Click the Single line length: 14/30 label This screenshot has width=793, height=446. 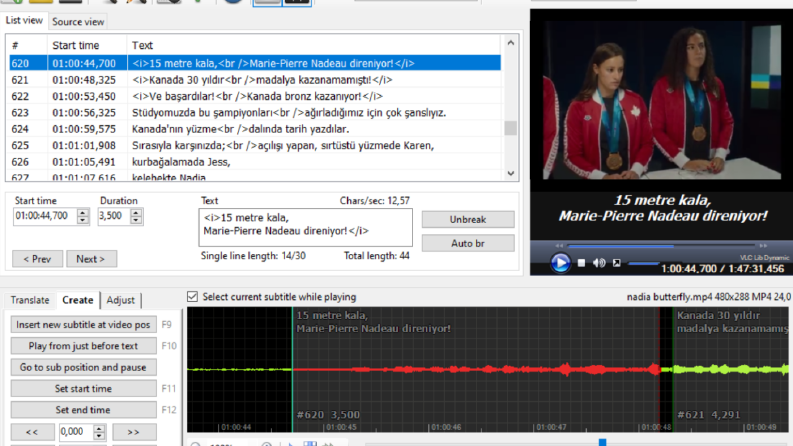pyautogui.click(x=253, y=256)
